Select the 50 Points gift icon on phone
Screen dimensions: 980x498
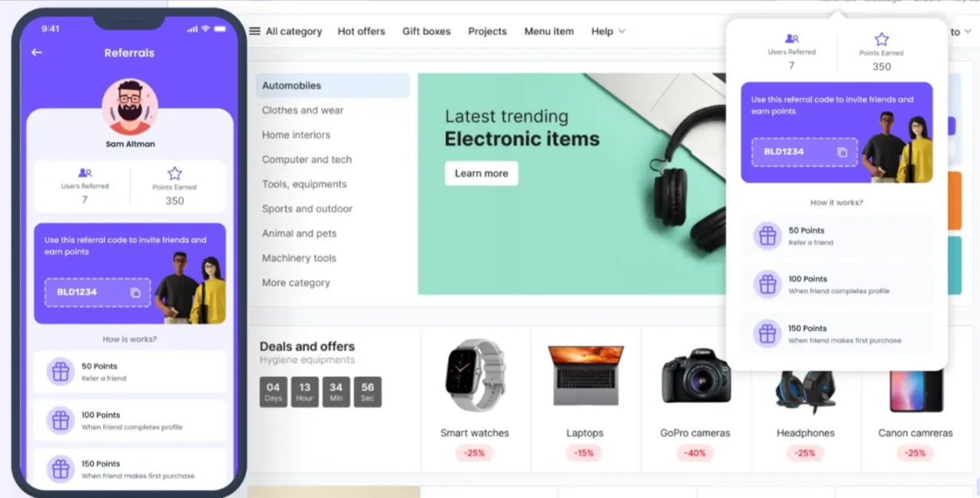61,372
